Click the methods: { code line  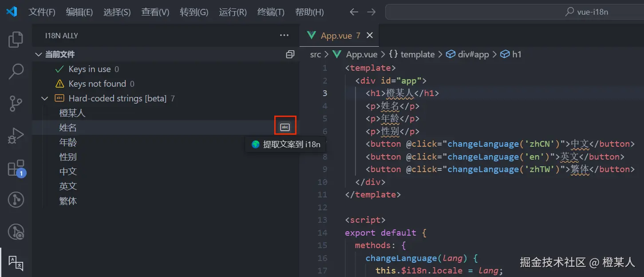[380, 245]
